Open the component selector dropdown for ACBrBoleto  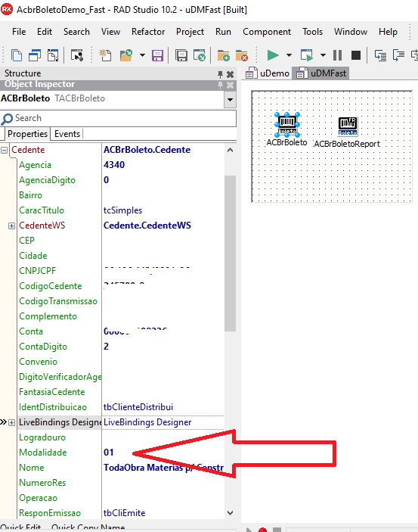231,100
